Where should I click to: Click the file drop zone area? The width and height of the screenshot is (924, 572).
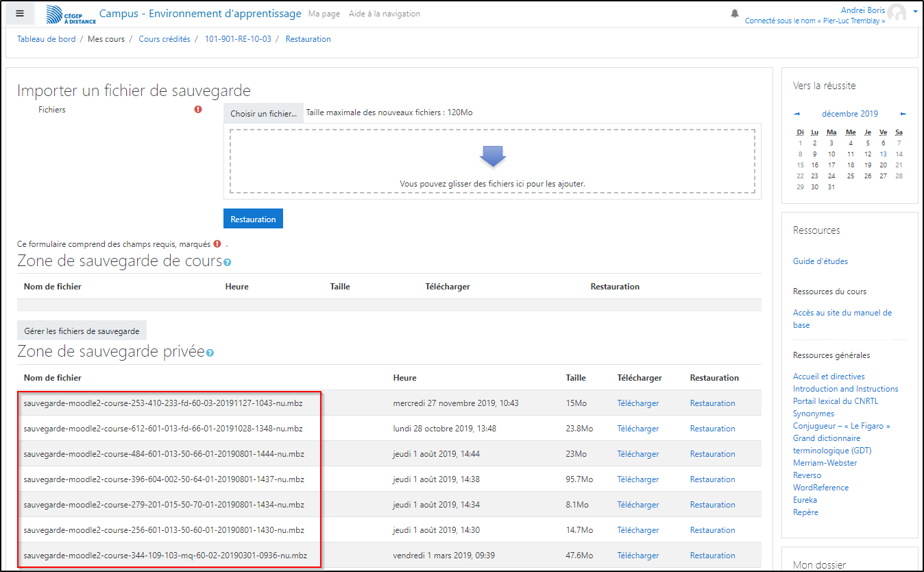click(x=492, y=161)
